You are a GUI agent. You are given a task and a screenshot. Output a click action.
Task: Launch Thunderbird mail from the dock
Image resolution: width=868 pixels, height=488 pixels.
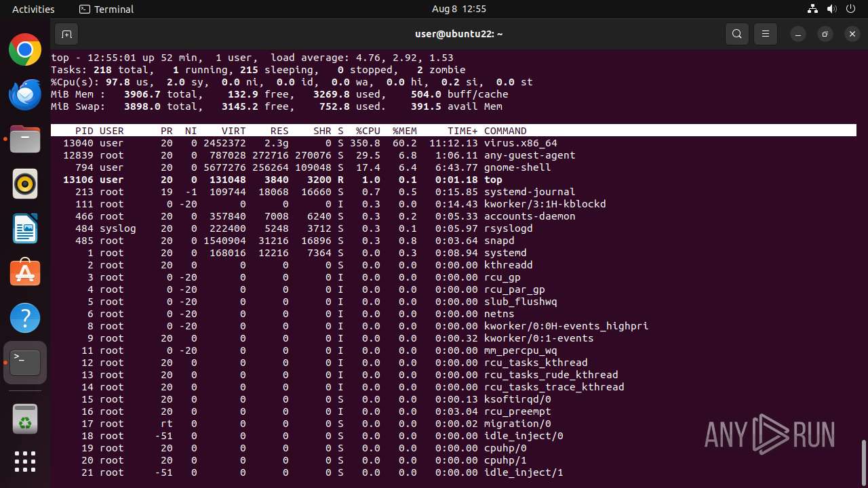(25, 95)
